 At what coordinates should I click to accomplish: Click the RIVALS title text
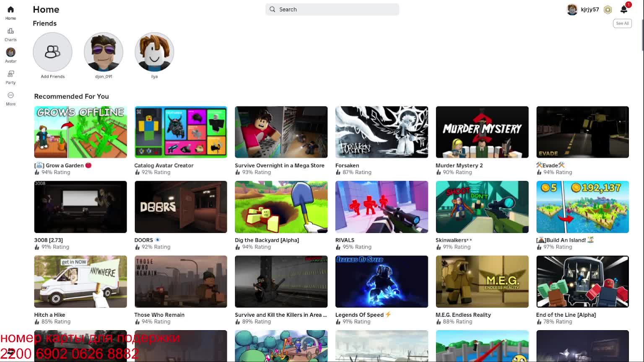coord(345,240)
